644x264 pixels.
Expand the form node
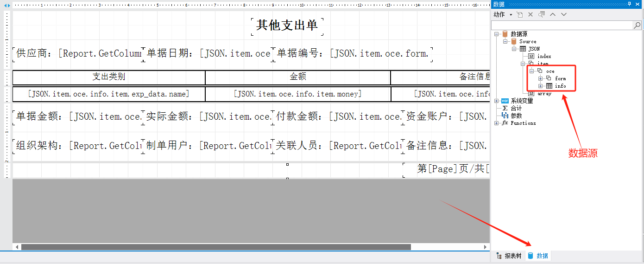[541, 78]
